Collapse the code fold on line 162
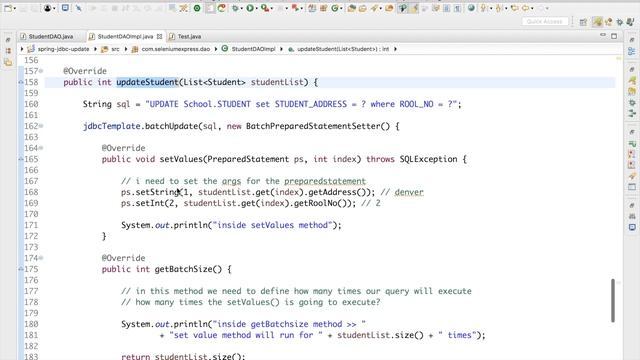Viewport: 640px width, 360px height. [41, 126]
